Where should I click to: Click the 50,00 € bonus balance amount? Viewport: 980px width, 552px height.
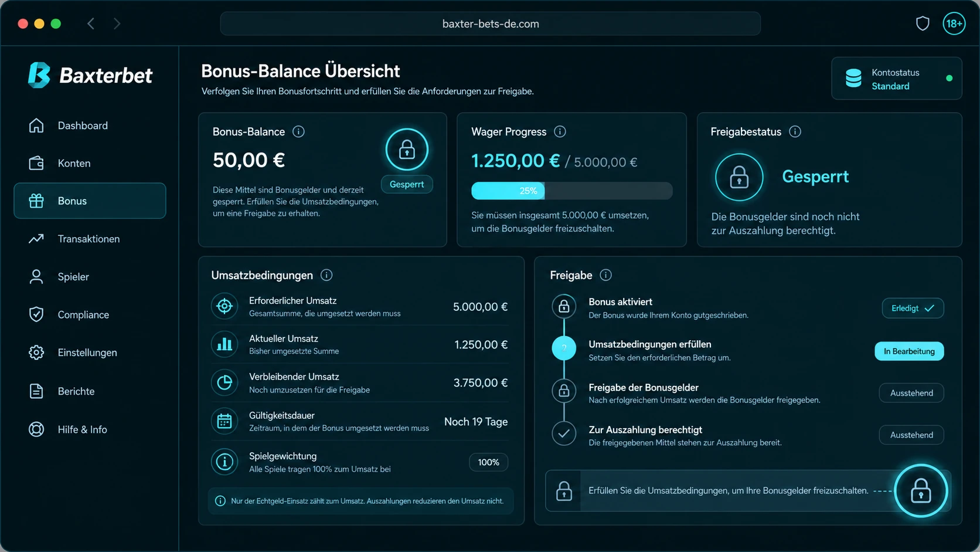249,160
